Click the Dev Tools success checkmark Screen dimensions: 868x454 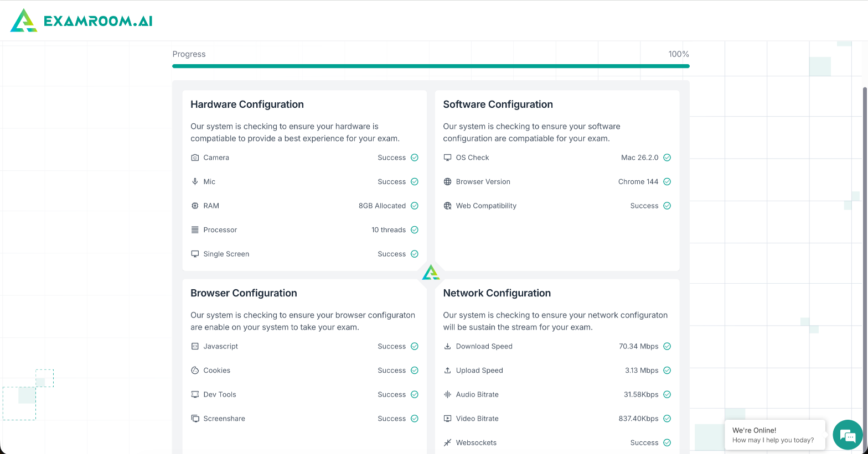click(x=415, y=394)
